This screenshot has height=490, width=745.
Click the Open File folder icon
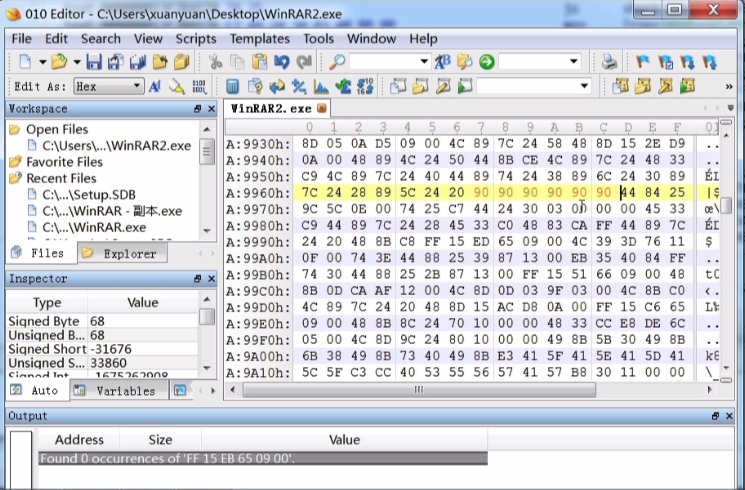tap(59, 62)
